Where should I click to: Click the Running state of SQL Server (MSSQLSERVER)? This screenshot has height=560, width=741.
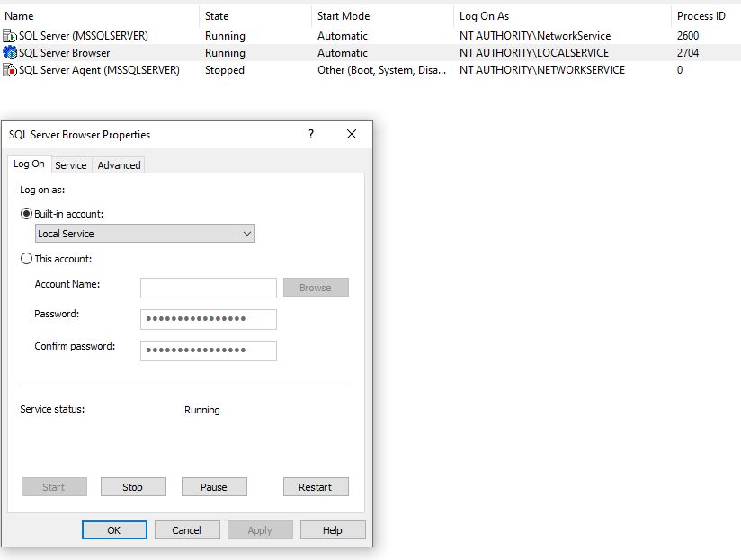pos(225,36)
